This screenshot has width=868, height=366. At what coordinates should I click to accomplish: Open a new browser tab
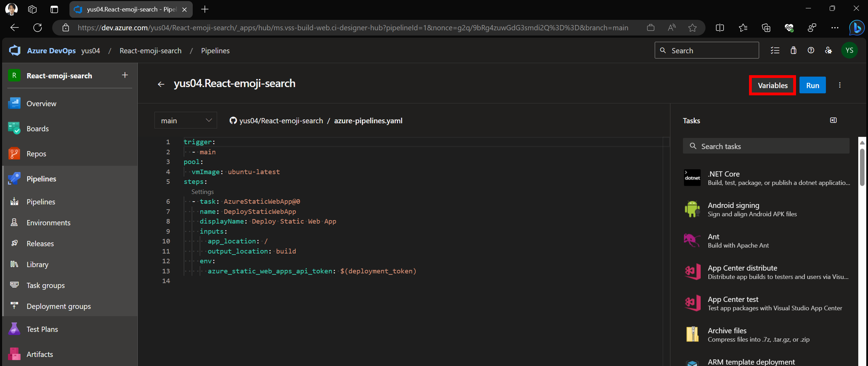pyautogui.click(x=205, y=9)
